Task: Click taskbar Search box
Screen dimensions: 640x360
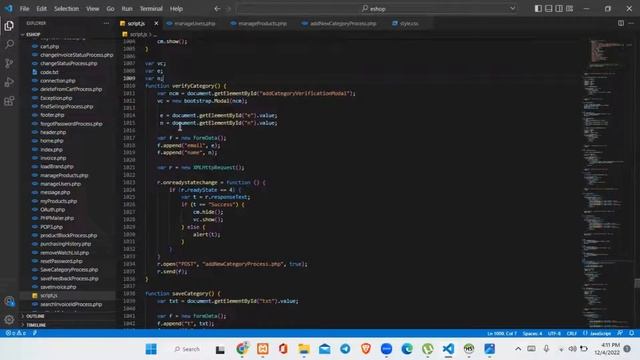Action: [187, 349]
